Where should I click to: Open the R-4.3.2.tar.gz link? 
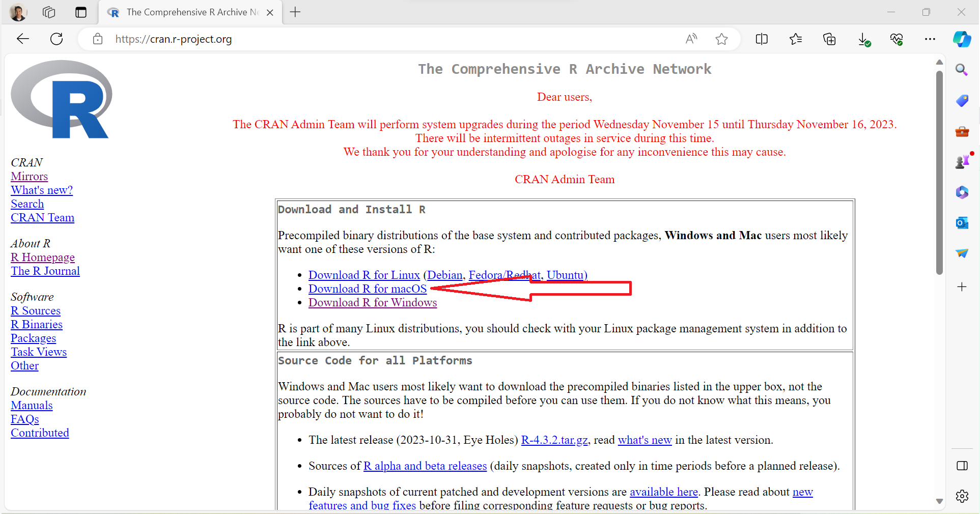(554, 440)
